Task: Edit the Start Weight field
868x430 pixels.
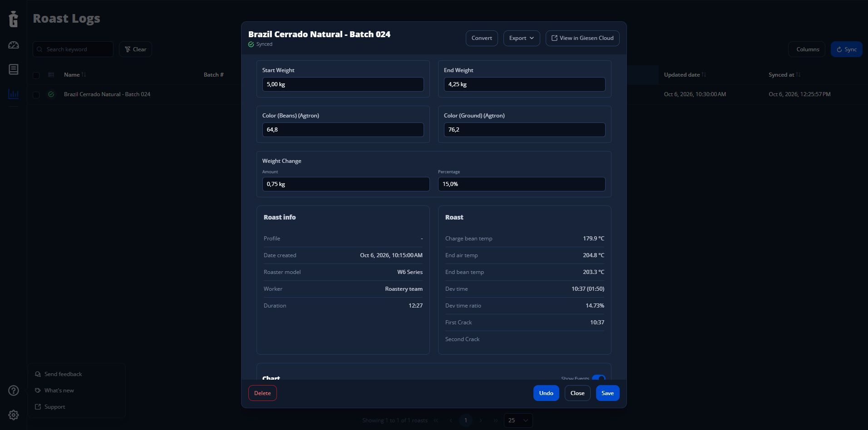Action: coord(343,84)
